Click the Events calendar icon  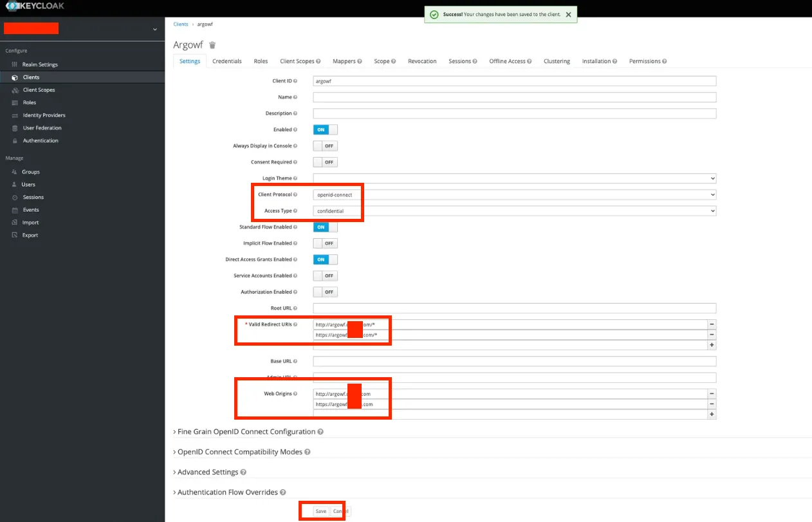14,210
